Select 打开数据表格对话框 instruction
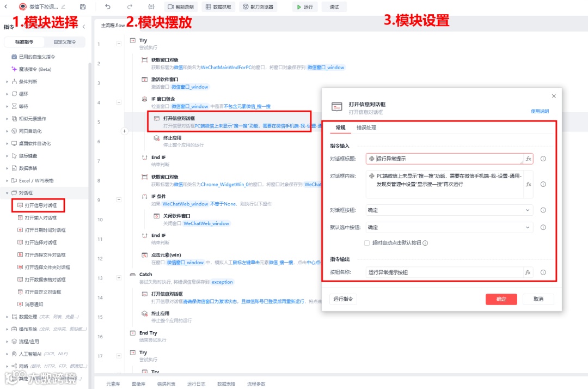This screenshot has width=588, height=389. (x=41, y=279)
